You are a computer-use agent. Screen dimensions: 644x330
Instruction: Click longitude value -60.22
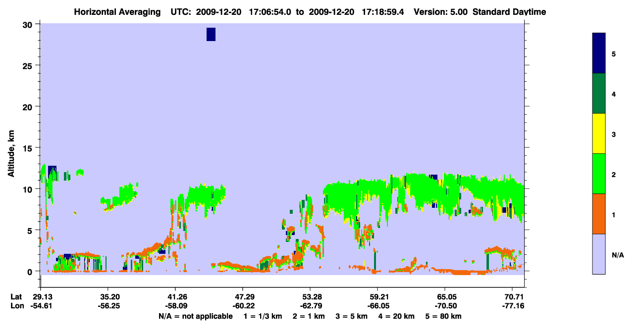click(x=243, y=306)
